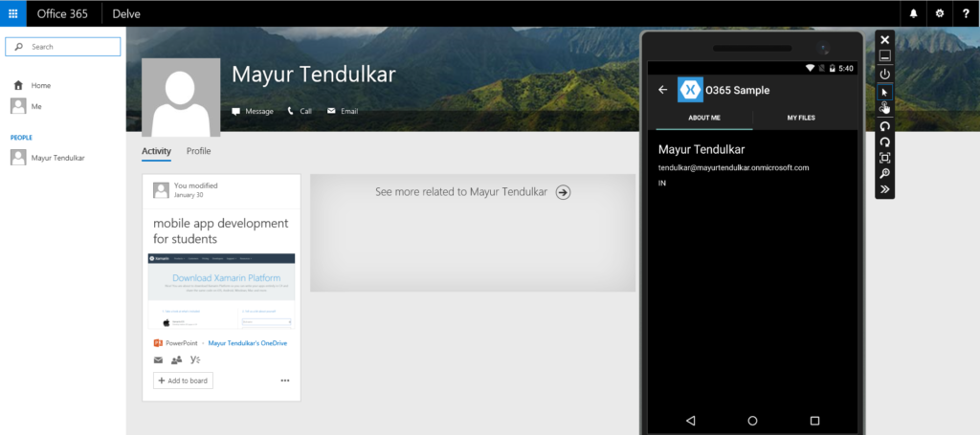Click See more related to Mayur Tendulkar arrow
Viewport: 980px width, 435px height.
click(x=563, y=192)
